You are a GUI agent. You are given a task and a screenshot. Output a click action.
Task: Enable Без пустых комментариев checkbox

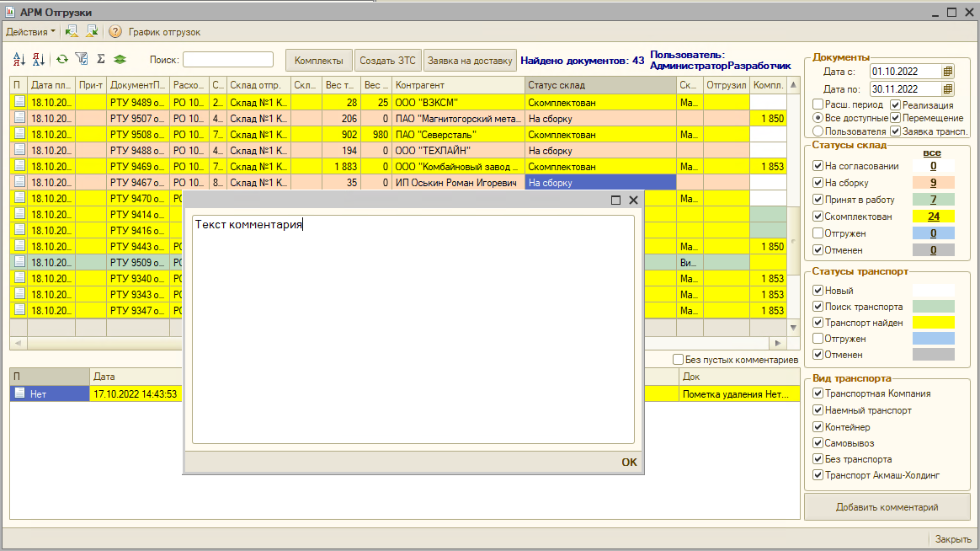(x=678, y=359)
